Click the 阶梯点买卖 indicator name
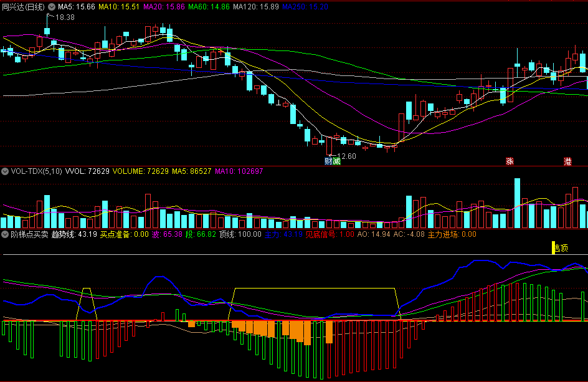The height and width of the screenshot is (382, 588). coord(30,234)
